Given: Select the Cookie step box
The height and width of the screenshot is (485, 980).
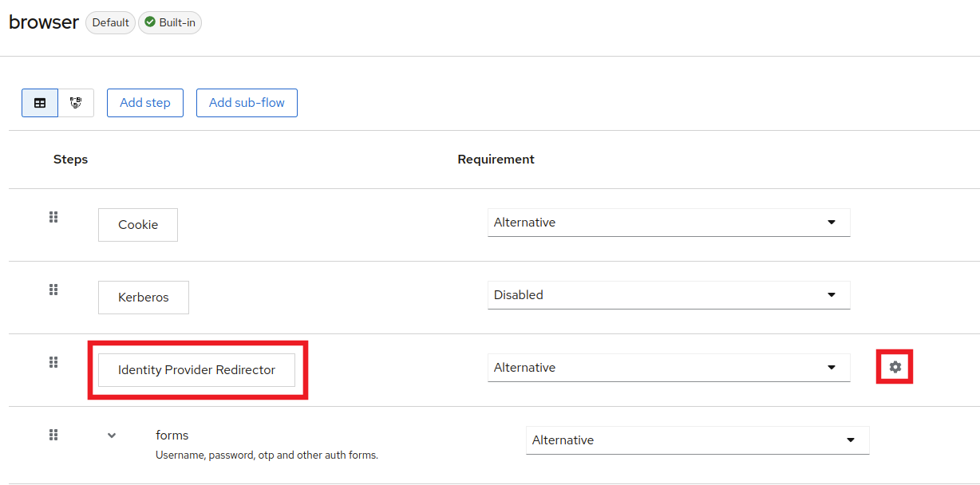Looking at the screenshot, I should coord(138,225).
